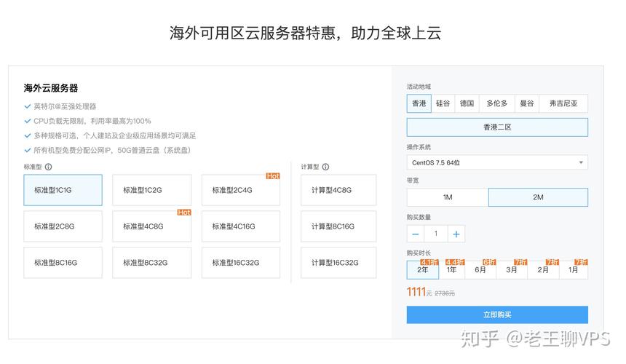This screenshot has width=626, height=364.
Task: Select the 标准型16C32G server option
Action: click(241, 263)
